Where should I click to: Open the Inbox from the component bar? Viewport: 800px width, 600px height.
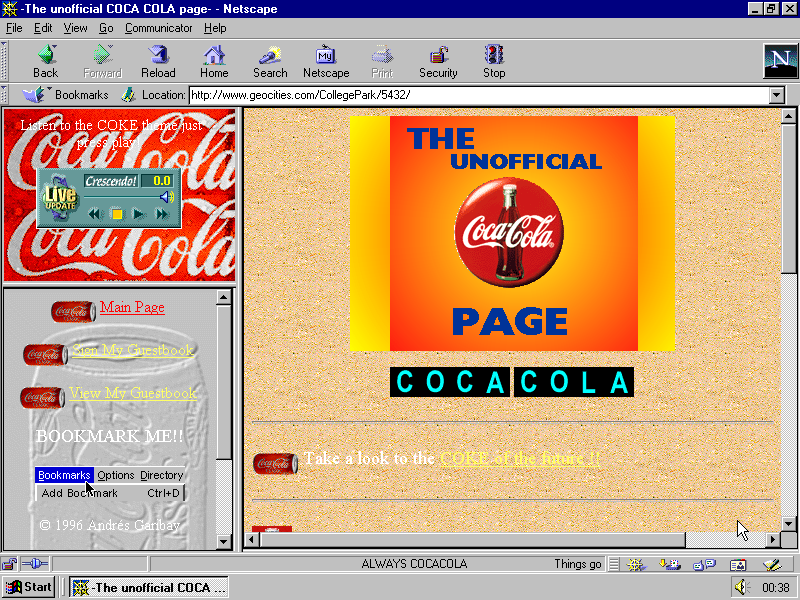[670, 564]
